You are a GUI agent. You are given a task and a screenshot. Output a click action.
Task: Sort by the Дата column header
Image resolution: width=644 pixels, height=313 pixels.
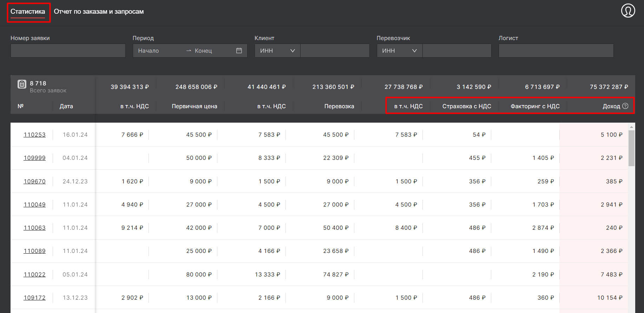click(66, 106)
